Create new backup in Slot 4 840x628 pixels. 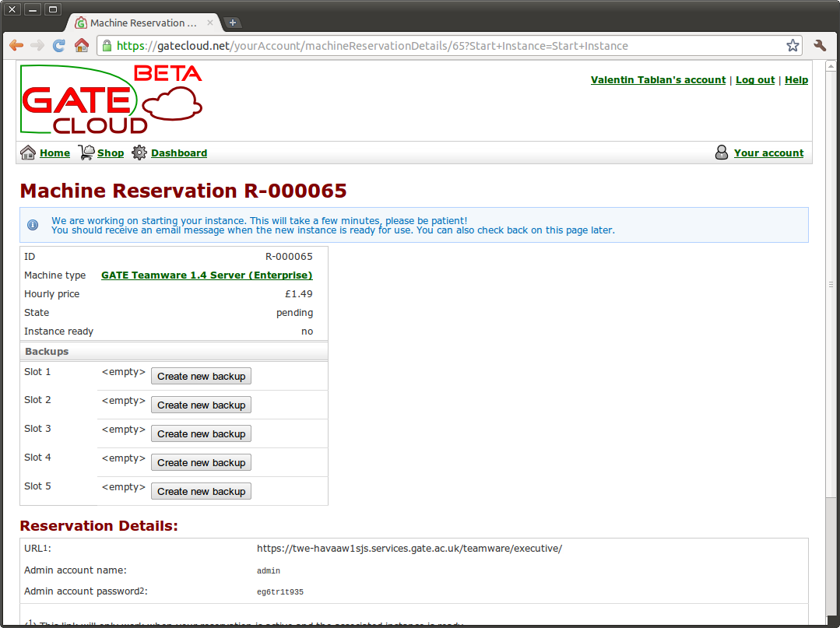(x=202, y=463)
